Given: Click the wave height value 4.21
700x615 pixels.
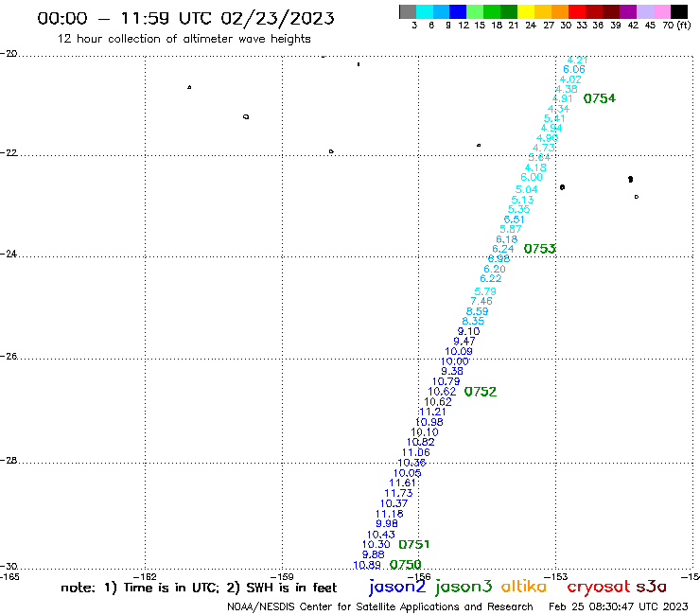Looking at the screenshot, I should click(577, 60).
